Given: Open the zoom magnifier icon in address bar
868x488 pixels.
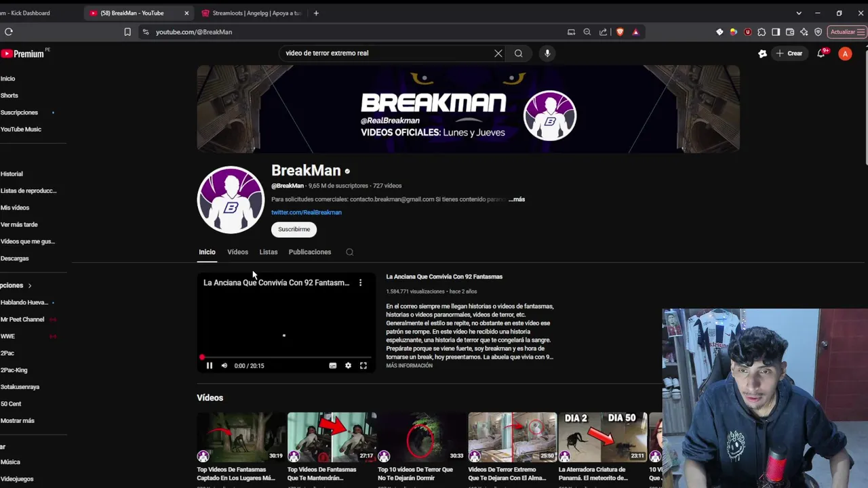Looking at the screenshot, I should pos(587,32).
